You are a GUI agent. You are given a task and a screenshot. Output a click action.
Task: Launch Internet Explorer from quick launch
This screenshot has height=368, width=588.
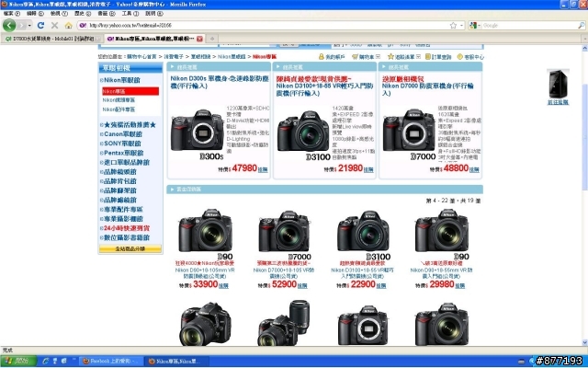[x=46, y=362]
